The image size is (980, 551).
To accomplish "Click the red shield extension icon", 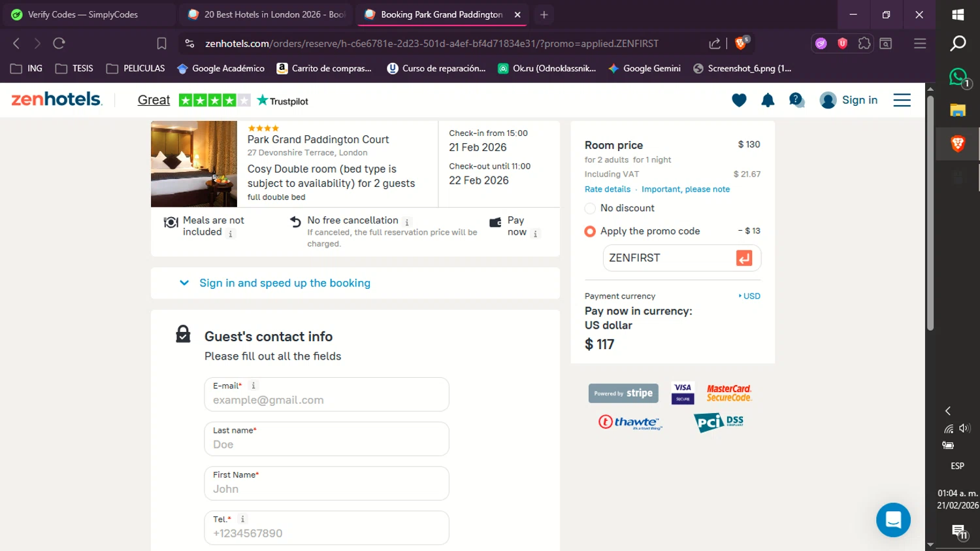I will [843, 43].
